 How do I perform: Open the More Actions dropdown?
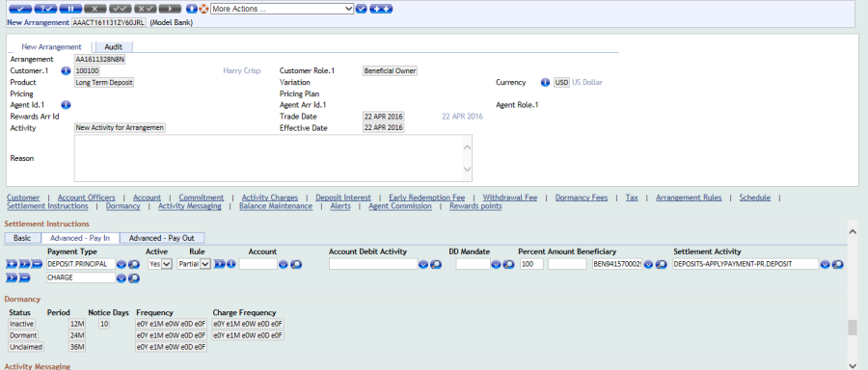pos(282,9)
